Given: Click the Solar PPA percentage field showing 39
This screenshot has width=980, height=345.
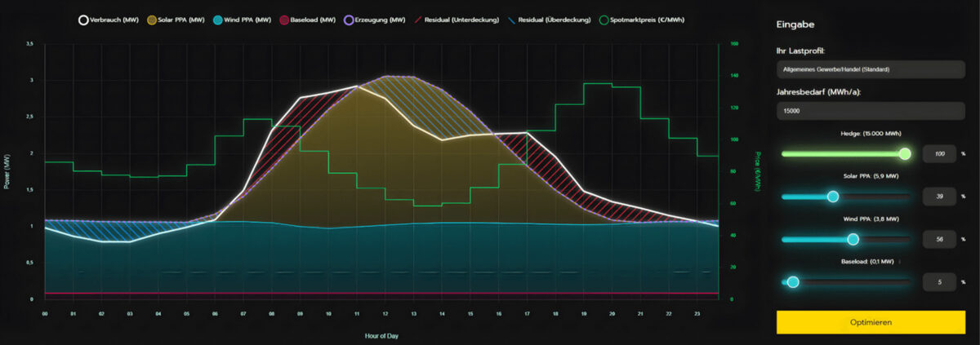Looking at the screenshot, I should point(939,197).
